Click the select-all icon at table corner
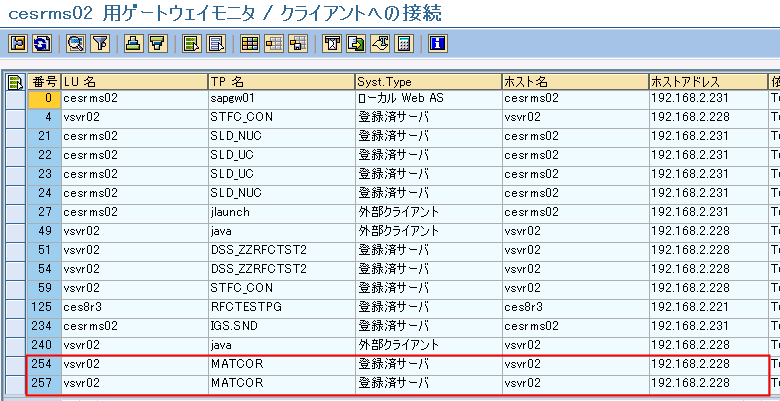Viewport: 780px width, 401px height. point(15,82)
